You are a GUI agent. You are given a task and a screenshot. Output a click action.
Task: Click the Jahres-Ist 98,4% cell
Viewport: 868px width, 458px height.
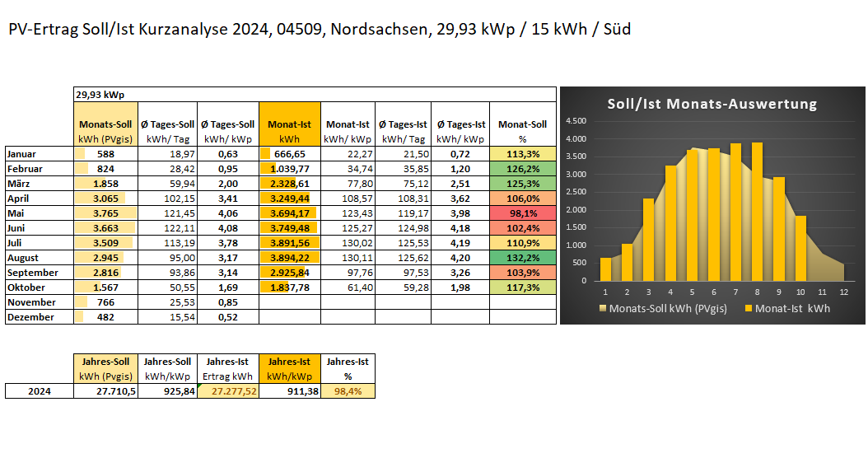click(x=348, y=391)
